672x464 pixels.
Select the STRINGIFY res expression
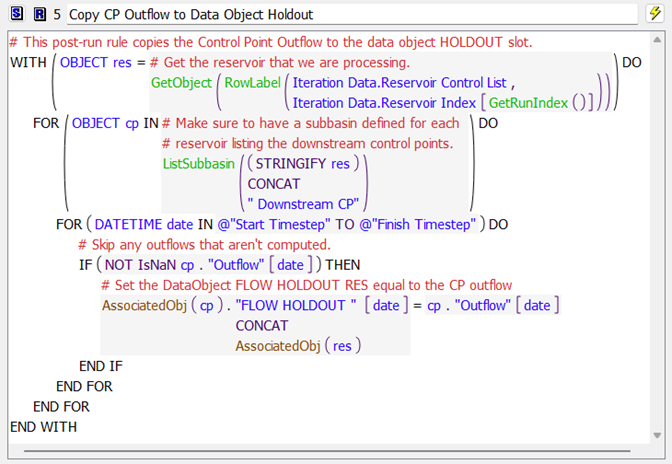(x=307, y=163)
